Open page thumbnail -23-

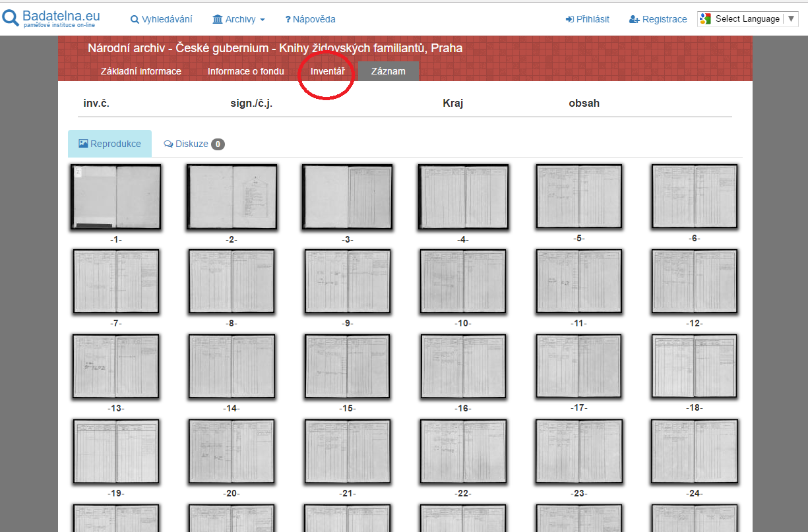579,452
